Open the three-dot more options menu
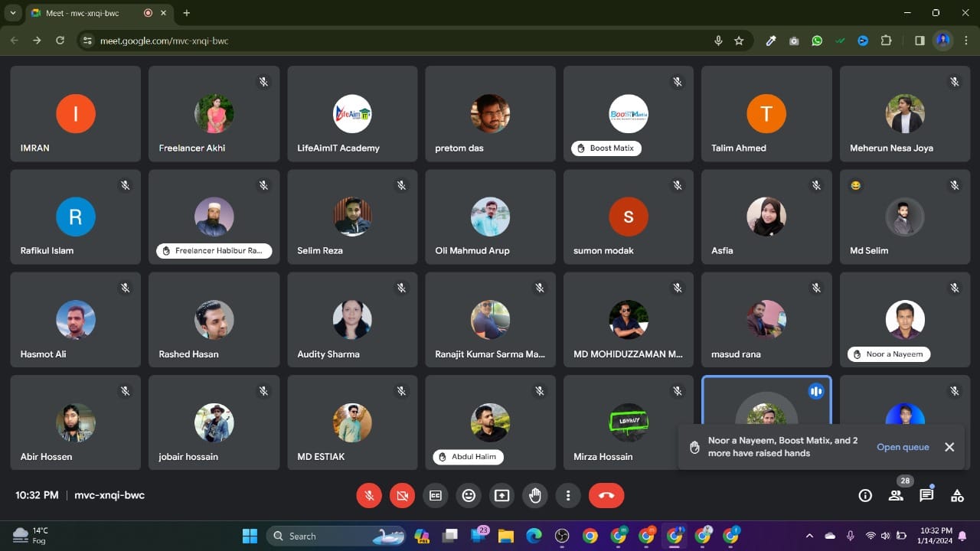980x551 pixels. (568, 496)
